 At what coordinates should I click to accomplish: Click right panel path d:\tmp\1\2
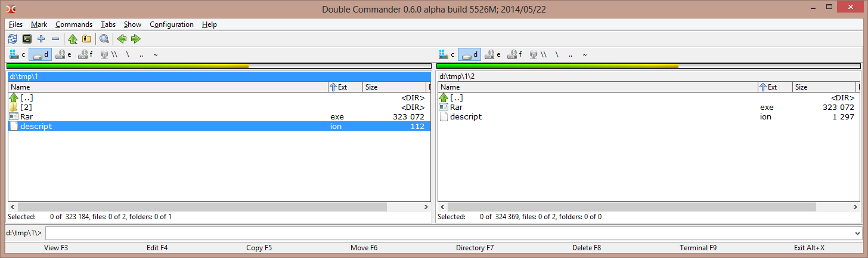coord(649,76)
